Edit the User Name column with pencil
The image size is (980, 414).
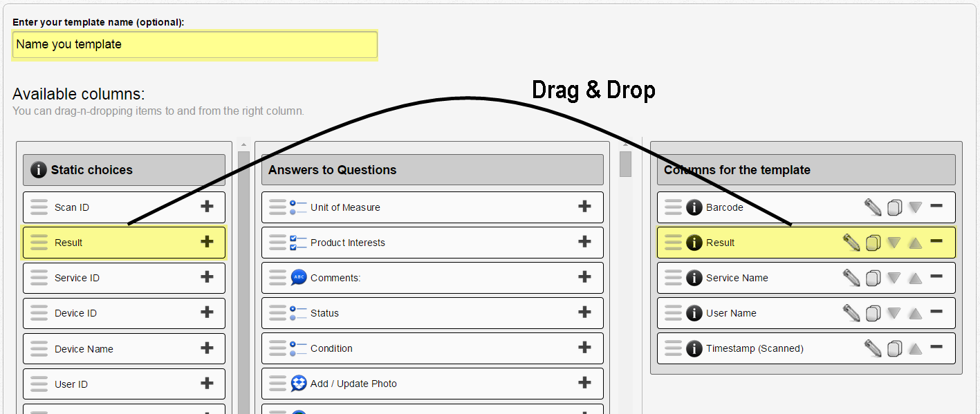click(x=851, y=312)
